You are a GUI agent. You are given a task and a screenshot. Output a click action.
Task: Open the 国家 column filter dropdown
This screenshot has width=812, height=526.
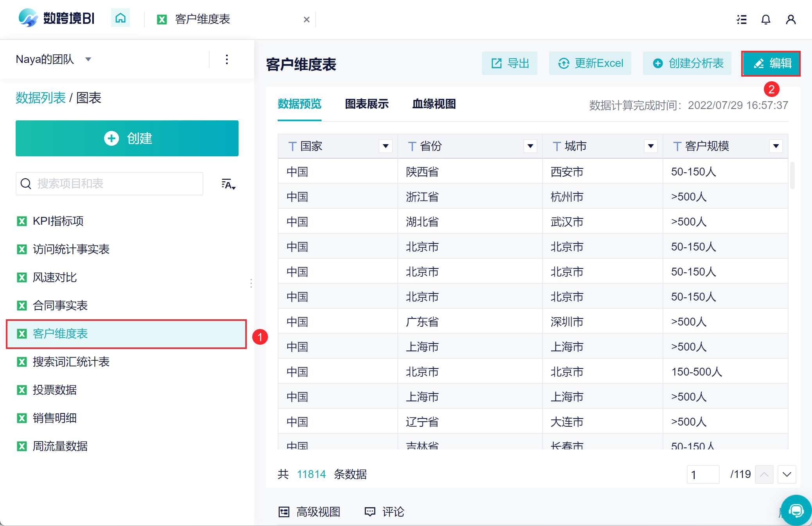[x=386, y=146]
